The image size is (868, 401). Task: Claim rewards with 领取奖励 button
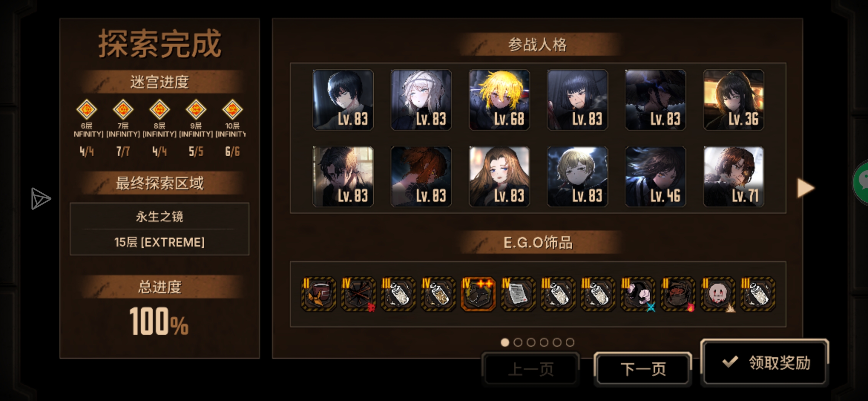click(x=765, y=362)
